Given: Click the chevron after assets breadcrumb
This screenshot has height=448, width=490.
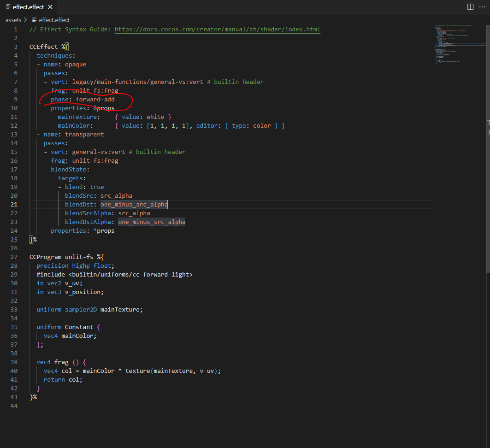Looking at the screenshot, I should pos(25,20).
